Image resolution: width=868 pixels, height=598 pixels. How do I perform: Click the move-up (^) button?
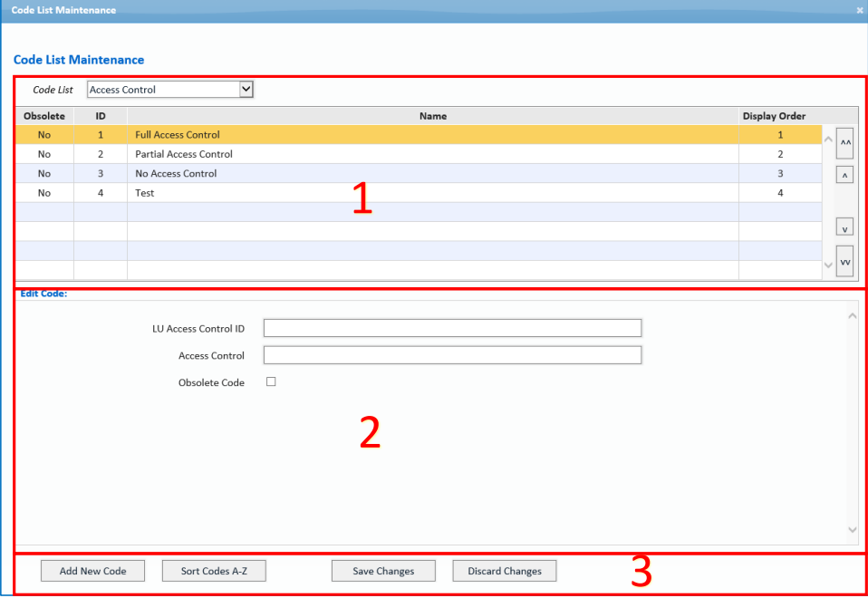tap(844, 176)
